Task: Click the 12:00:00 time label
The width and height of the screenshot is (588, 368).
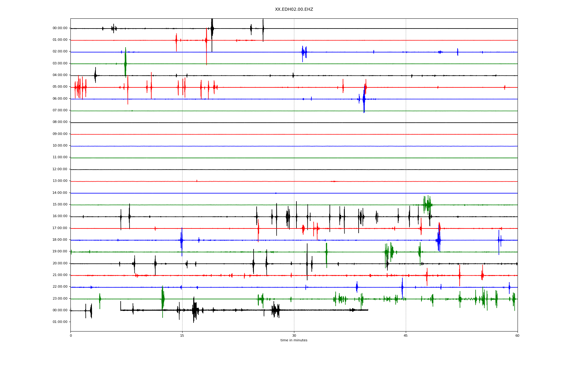Action: pos(60,169)
